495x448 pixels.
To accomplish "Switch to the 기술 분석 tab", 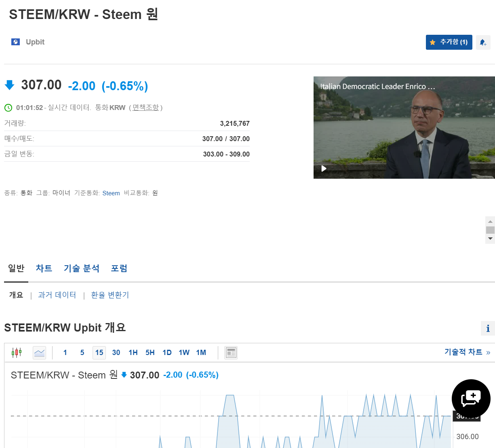I will tap(81, 268).
